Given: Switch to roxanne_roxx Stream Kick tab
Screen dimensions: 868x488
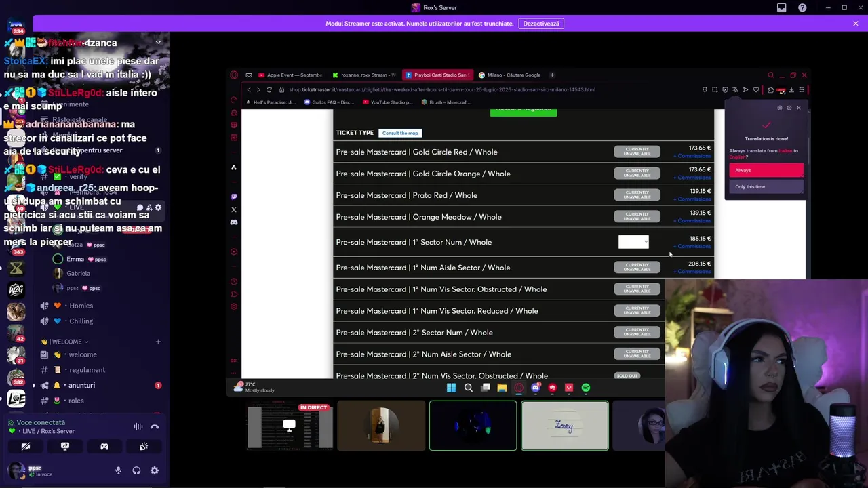Looking at the screenshot, I should pos(365,75).
